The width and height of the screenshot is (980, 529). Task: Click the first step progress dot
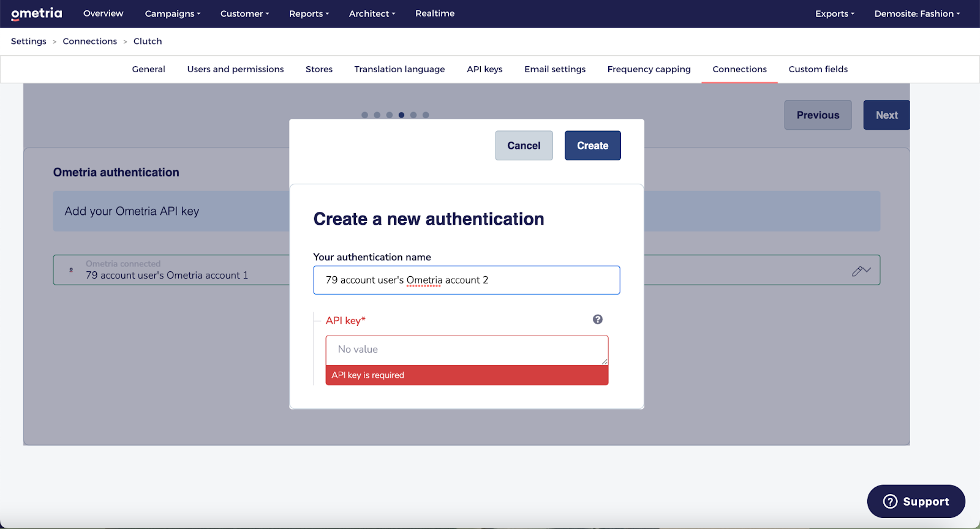[x=365, y=115]
